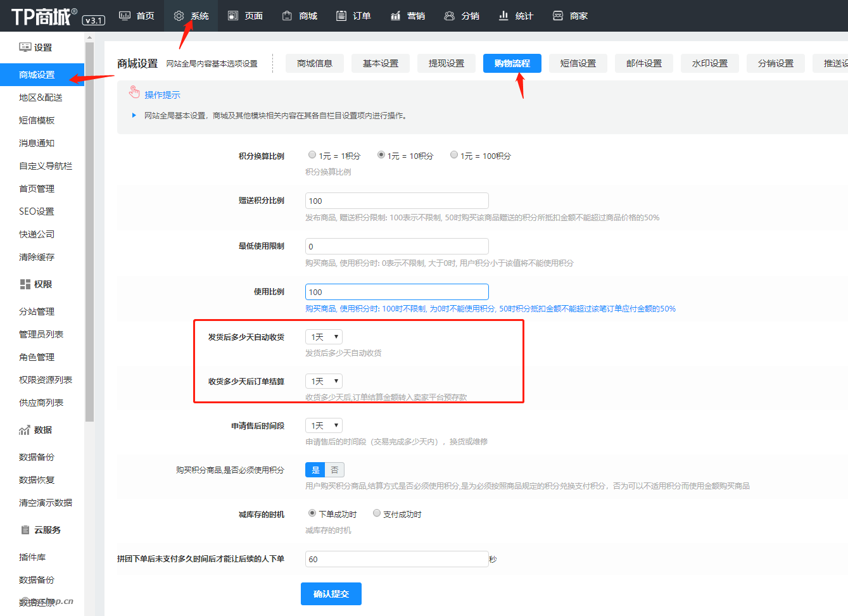Open 地区&配送 in the left sidebar
The width and height of the screenshot is (848, 616).
click(x=41, y=97)
